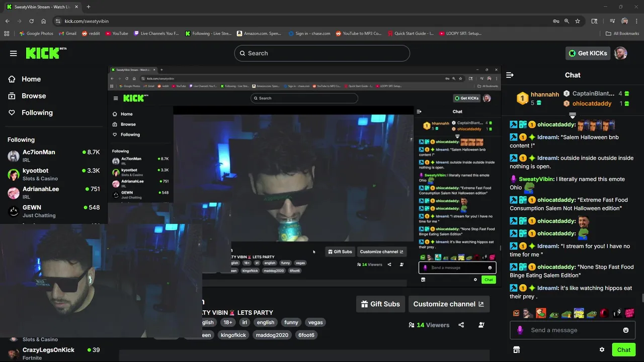Open the reddit bookmark
This screenshot has width=644, height=362.
pyautogui.click(x=91, y=34)
